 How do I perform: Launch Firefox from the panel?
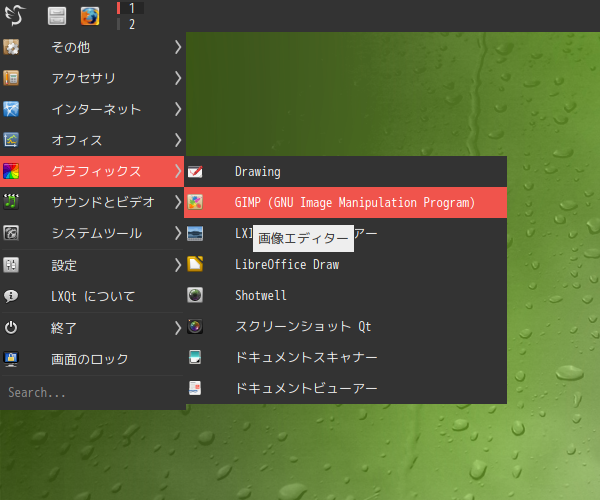(90, 16)
